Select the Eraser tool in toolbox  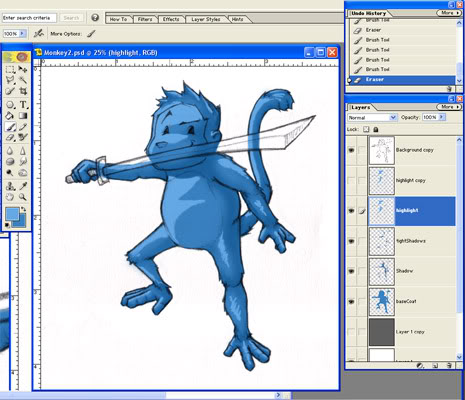(10, 137)
